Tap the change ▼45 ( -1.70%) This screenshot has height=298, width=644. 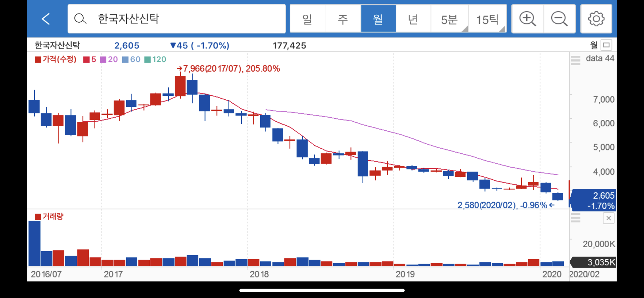[199, 46]
